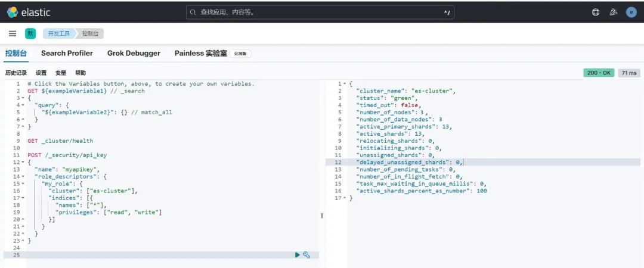Click the search magnifier icon
The width and height of the screenshot is (644, 268).
[193, 13]
